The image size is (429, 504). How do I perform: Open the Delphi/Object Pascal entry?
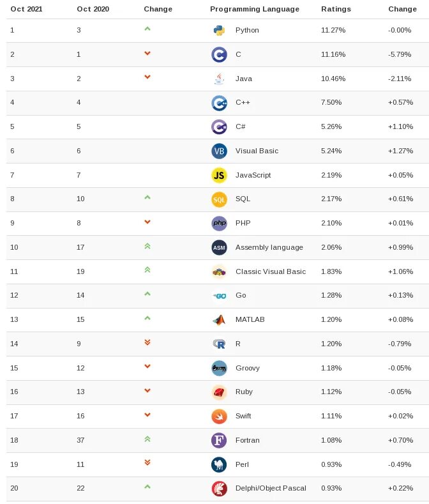[x=271, y=488]
